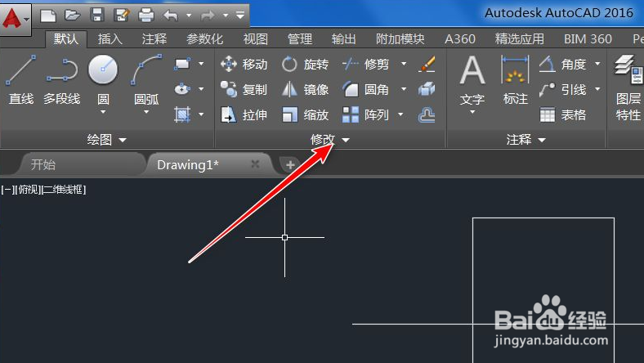
Task: Select the 圆弧 arc tool
Action: pos(146,78)
